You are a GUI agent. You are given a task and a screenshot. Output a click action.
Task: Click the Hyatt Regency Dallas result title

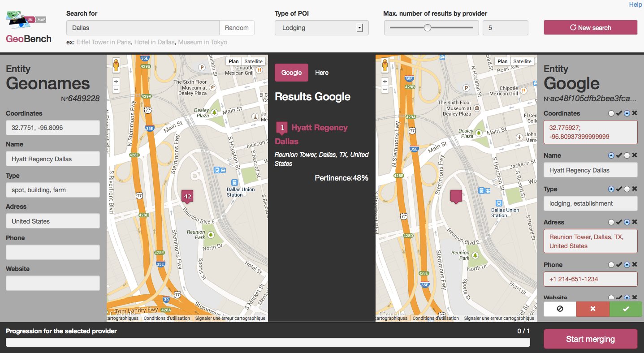coord(311,134)
